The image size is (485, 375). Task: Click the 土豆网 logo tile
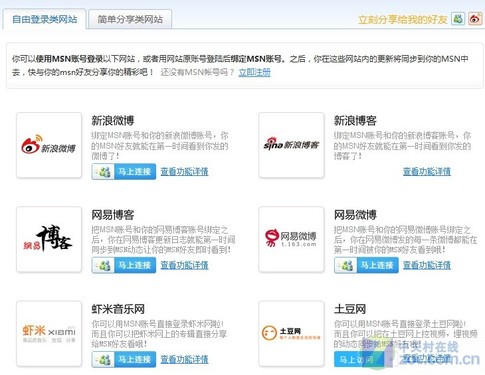pos(291,333)
